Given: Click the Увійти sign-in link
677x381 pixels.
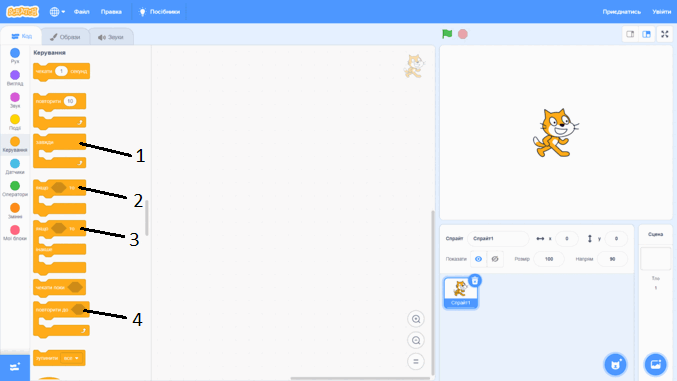Looking at the screenshot, I should click(x=661, y=12).
